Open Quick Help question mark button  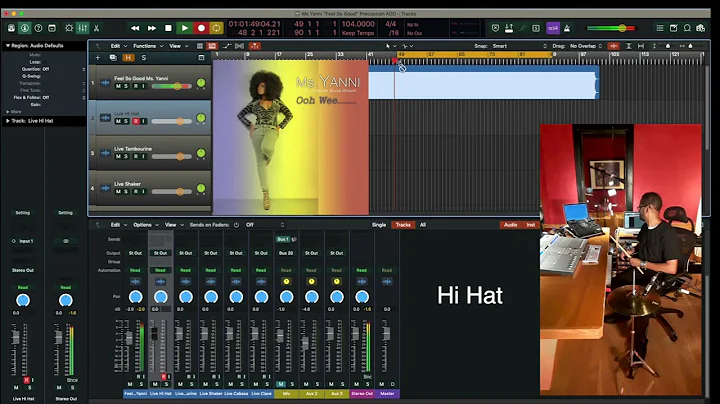pyautogui.click(x=39, y=28)
